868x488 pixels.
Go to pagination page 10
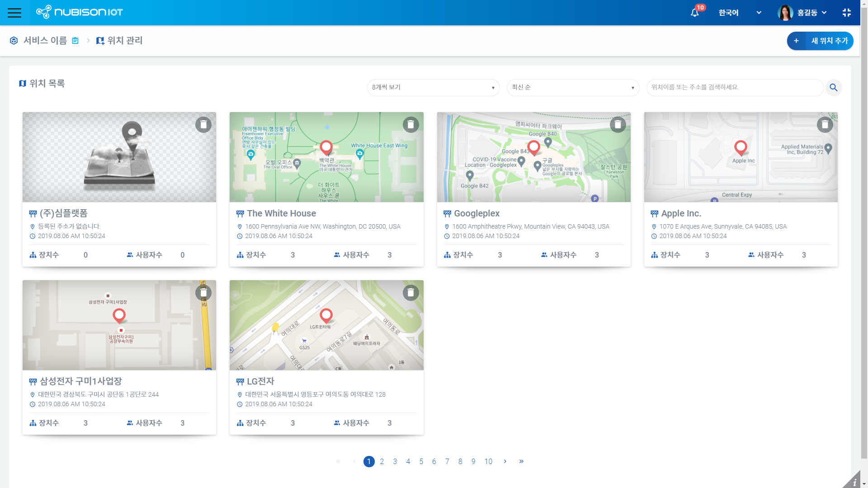coord(488,461)
